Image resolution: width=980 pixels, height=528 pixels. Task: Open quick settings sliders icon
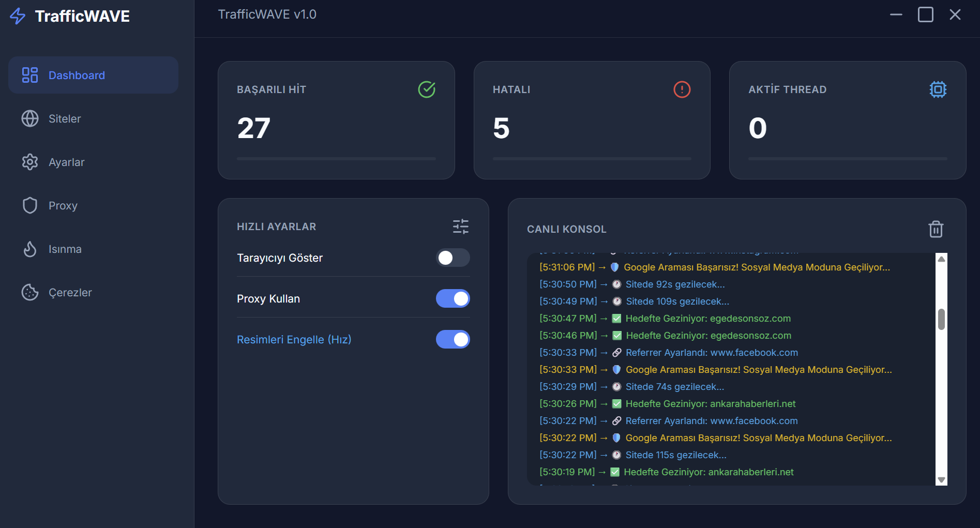(460, 227)
